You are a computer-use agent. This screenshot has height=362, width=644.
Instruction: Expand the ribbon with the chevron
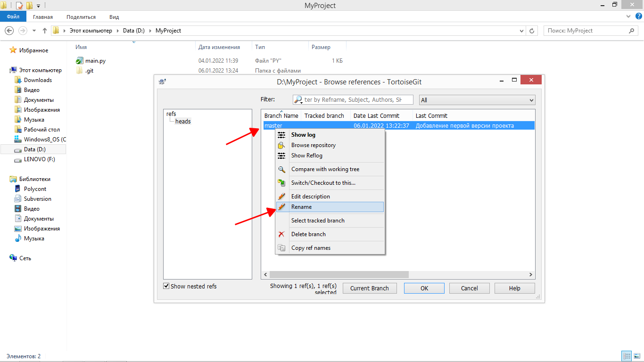coord(628,16)
